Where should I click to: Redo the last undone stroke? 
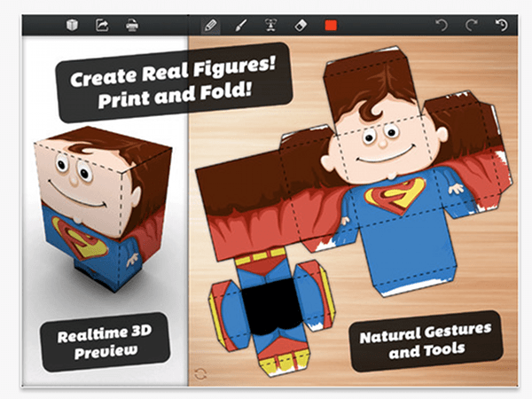472,25
